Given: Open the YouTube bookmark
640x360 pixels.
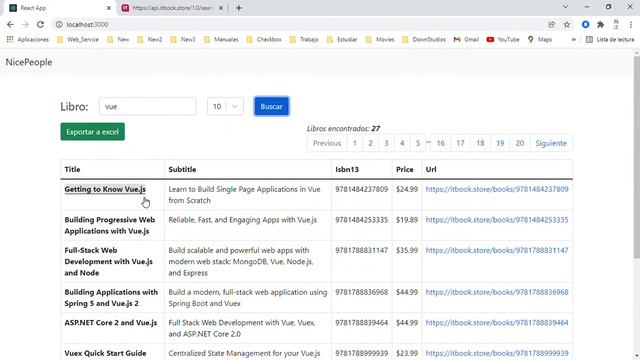Looking at the screenshot, I should pos(503,40).
